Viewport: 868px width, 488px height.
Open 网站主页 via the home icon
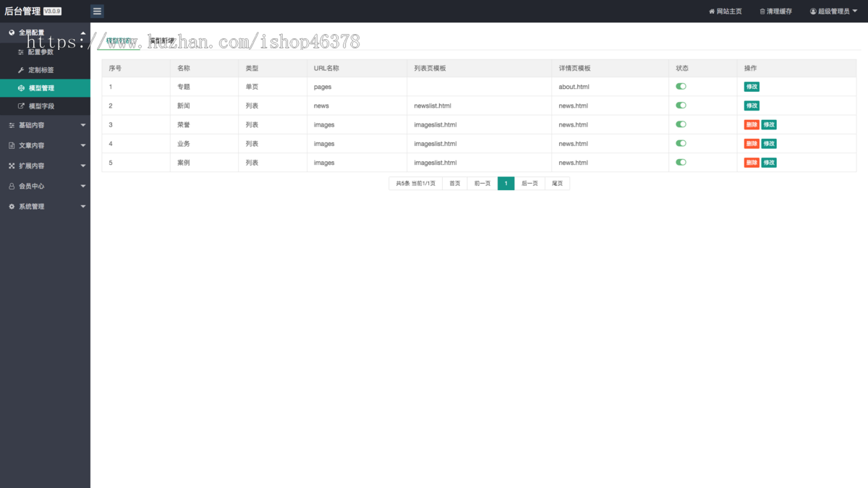coord(725,12)
